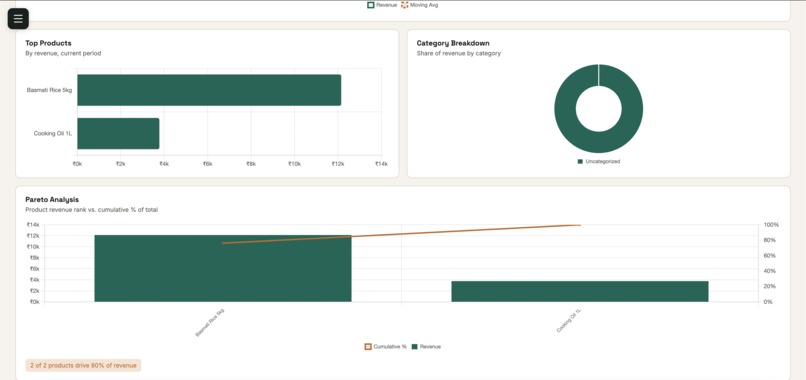Toggle Cumulative % legend in Pareto Analysis
The image size is (806, 380).
click(386, 347)
